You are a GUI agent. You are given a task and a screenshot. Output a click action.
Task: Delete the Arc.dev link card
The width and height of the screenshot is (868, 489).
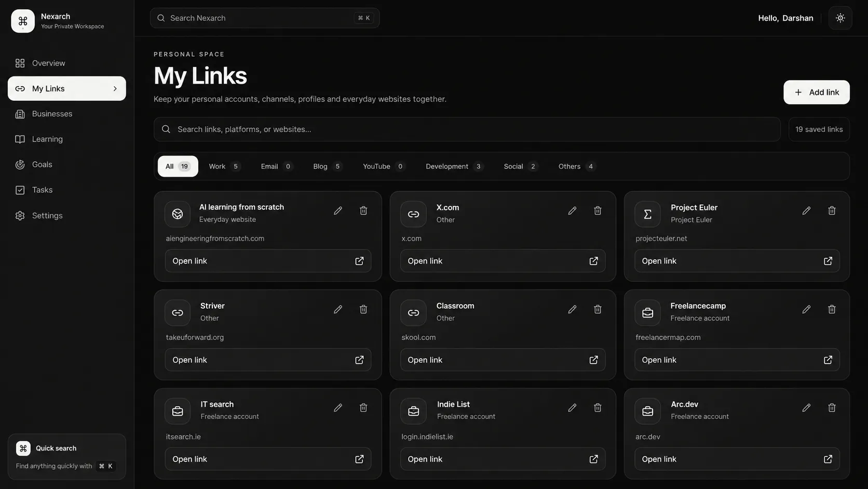pos(832,408)
